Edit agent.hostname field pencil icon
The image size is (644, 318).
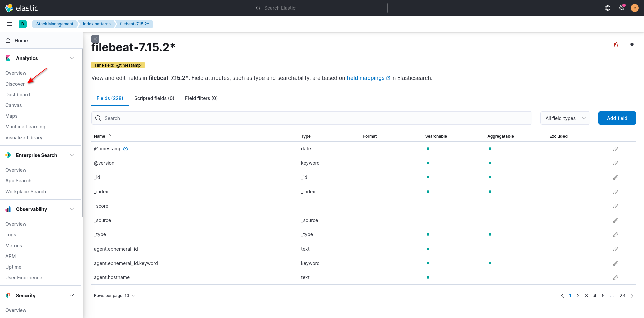pyautogui.click(x=616, y=278)
